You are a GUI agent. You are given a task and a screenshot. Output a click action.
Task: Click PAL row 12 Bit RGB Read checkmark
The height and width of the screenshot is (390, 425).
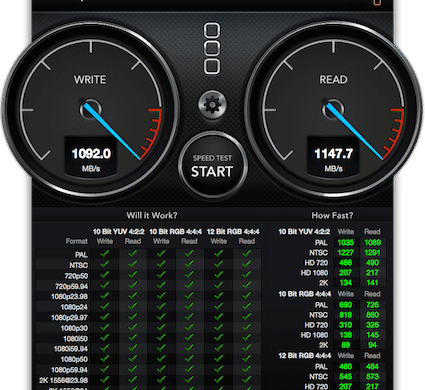tap(247, 254)
